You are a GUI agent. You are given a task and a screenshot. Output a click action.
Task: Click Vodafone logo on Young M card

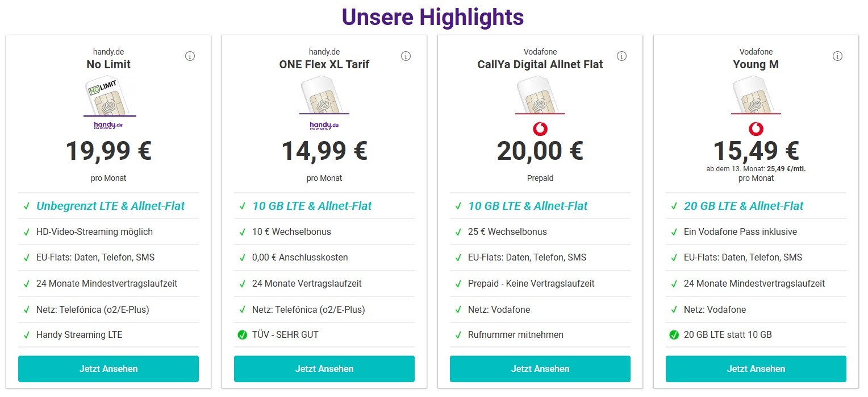tap(756, 129)
